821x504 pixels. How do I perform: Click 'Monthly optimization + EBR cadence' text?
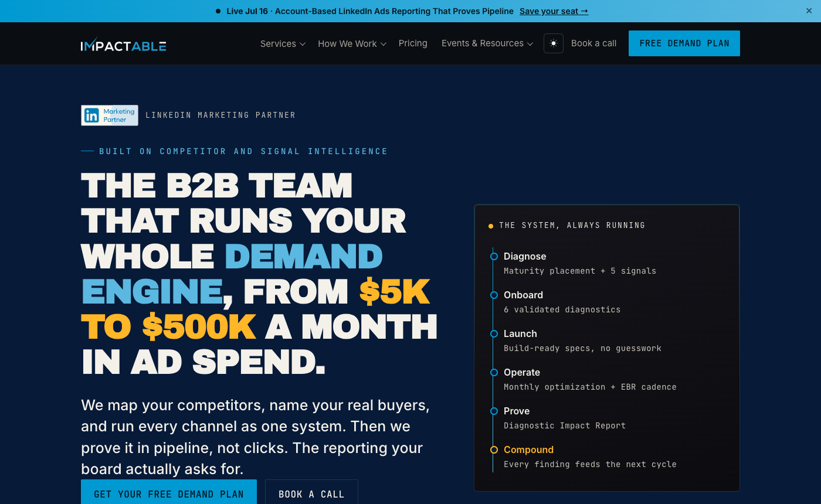590,387
